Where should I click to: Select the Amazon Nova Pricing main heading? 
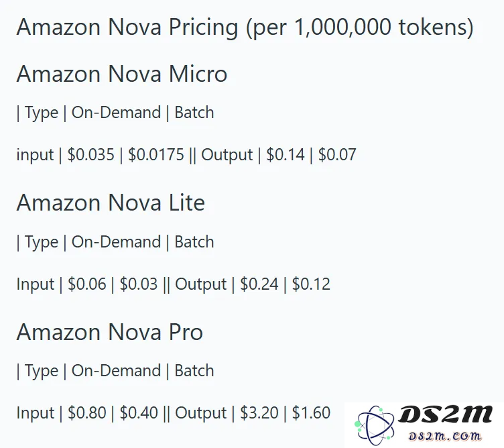coord(245,27)
